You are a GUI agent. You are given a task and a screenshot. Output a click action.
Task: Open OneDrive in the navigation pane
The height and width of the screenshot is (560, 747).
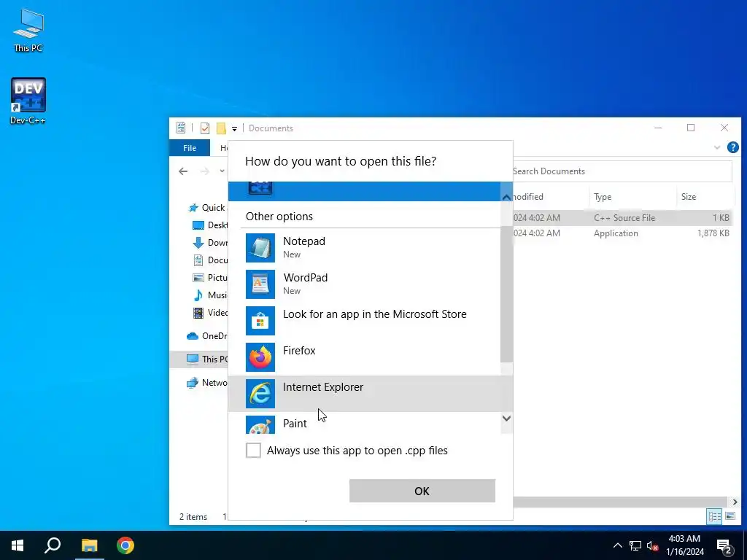[x=207, y=336]
